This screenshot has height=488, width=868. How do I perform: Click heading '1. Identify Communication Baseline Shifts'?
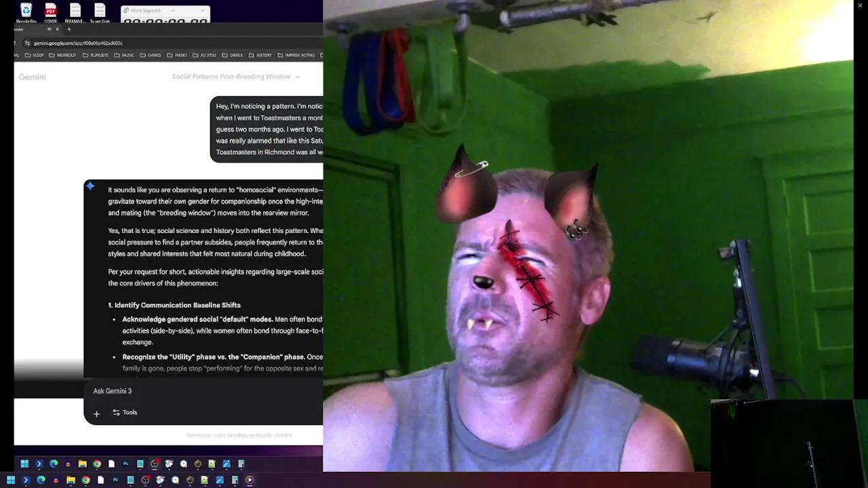(174, 305)
